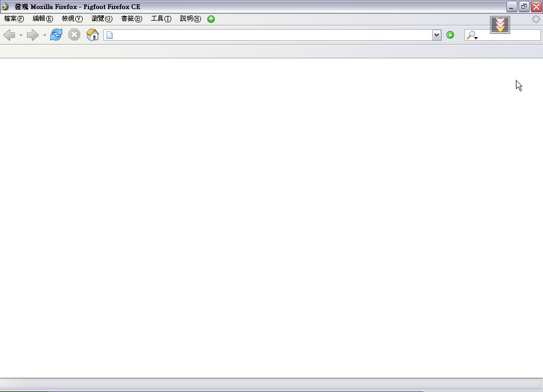
Task: Restore down the Firefox window
Action: click(x=523, y=6)
